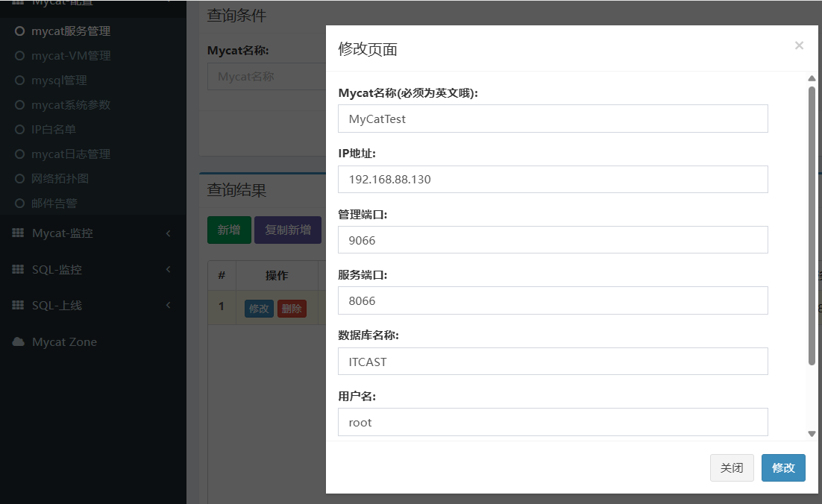822x504 pixels.
Task: Click the 管理端口 field showing 9066
Action: 553,240
